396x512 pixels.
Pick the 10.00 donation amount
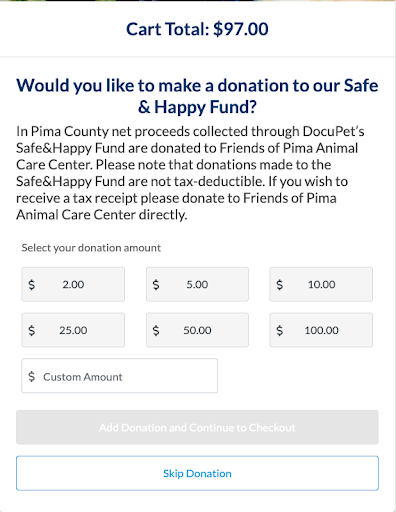pyautogui.click(x=321, y=284)
